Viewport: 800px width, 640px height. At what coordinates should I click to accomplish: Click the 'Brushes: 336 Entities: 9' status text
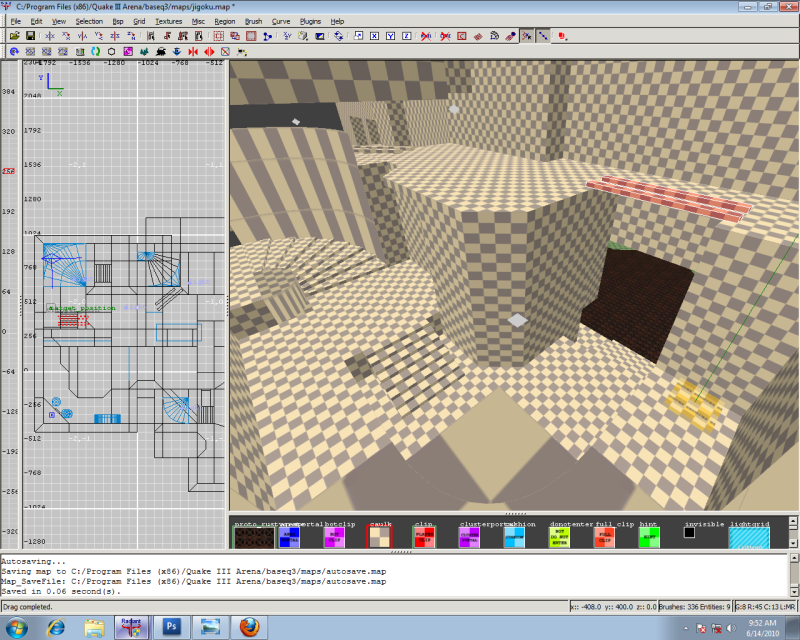click(694, 607)
